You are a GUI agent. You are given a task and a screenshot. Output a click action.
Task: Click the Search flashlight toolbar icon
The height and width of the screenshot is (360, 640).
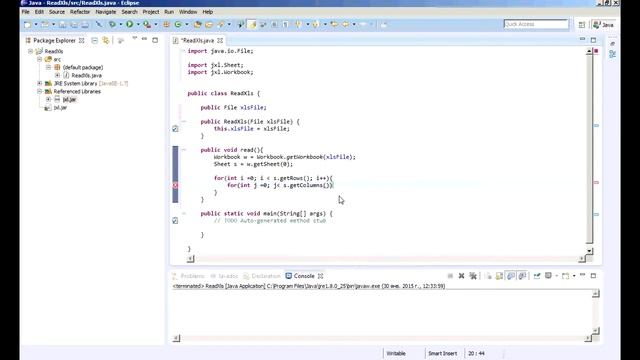(x=221, y=24)
